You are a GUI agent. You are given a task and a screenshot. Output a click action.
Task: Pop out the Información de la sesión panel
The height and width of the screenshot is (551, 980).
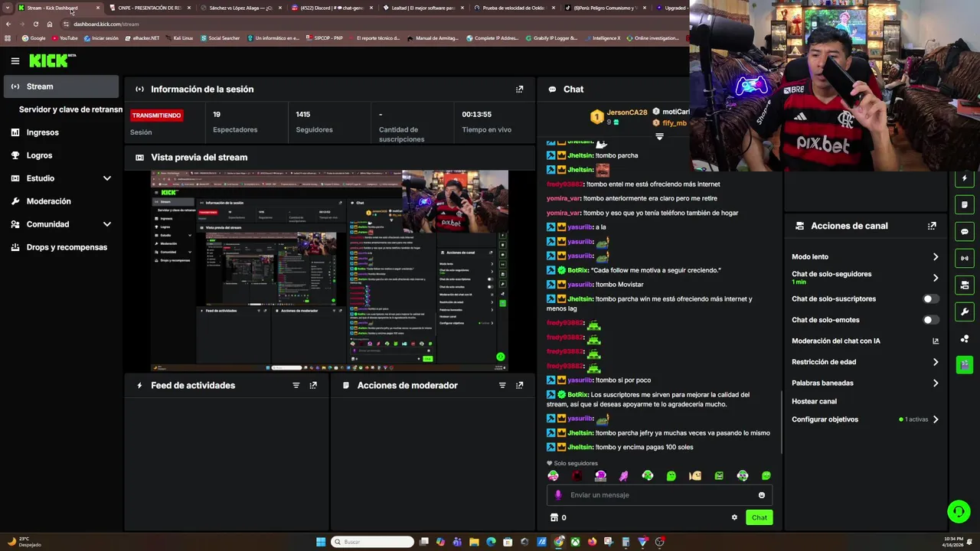[519, 90]
